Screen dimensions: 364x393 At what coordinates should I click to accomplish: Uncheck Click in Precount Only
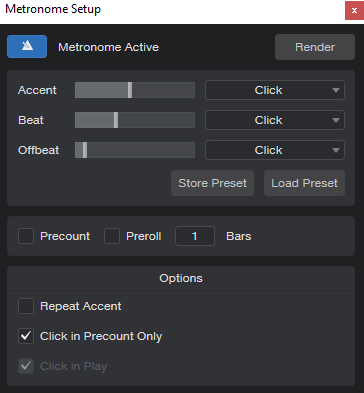pos(26,336)
